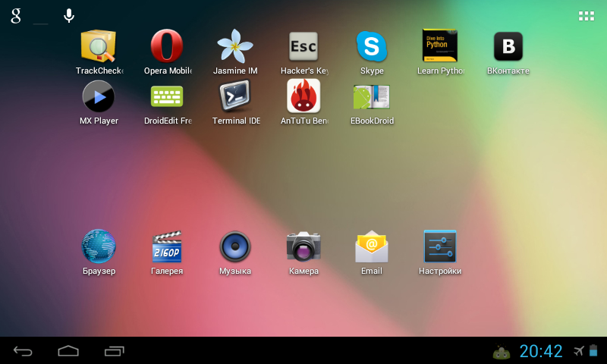Open Галерея app
Viewport: 607px width, 364px height.
point(167,246)
